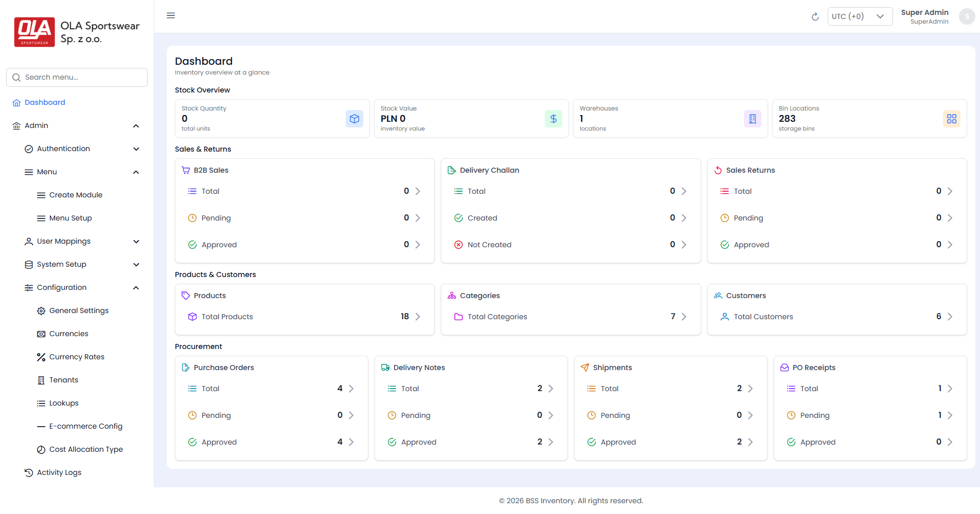Click the Stock Quantity box icon

[354, 119]
